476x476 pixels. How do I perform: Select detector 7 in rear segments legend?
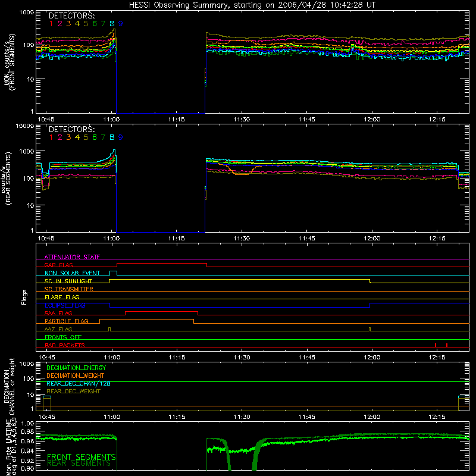tap(103, 137)
